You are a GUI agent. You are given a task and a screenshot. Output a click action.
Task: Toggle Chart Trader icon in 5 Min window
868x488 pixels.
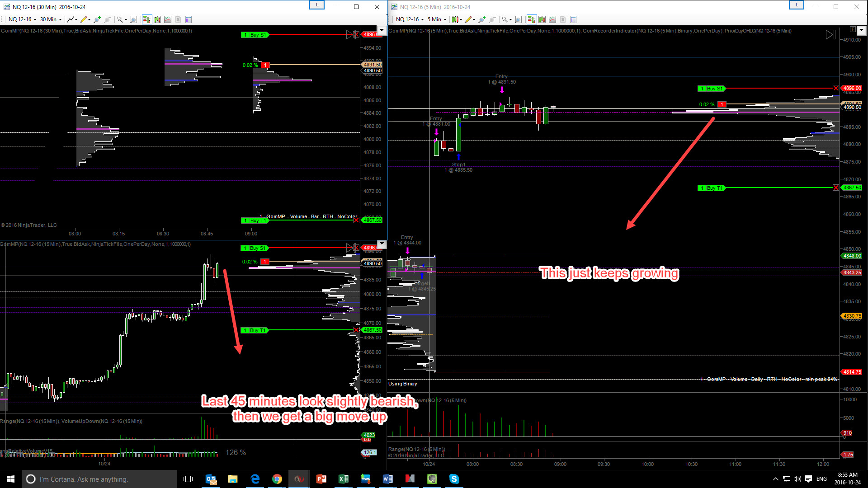click(531, 19)
